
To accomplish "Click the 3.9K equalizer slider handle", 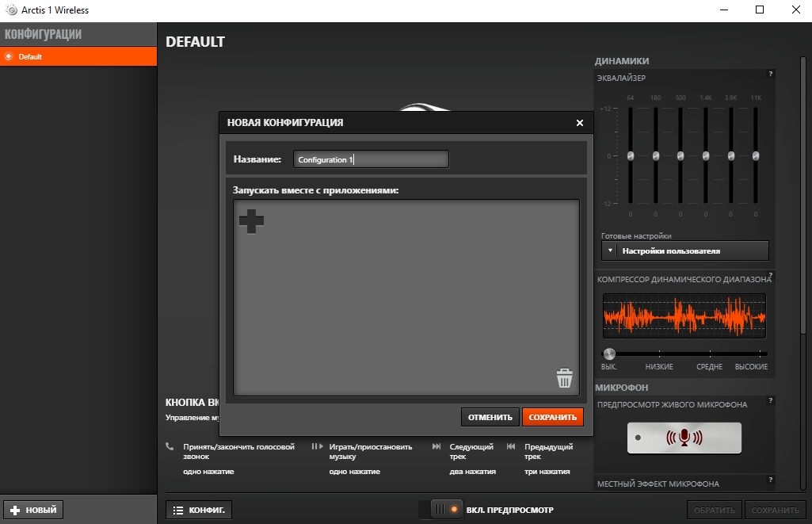I will 730,155.
